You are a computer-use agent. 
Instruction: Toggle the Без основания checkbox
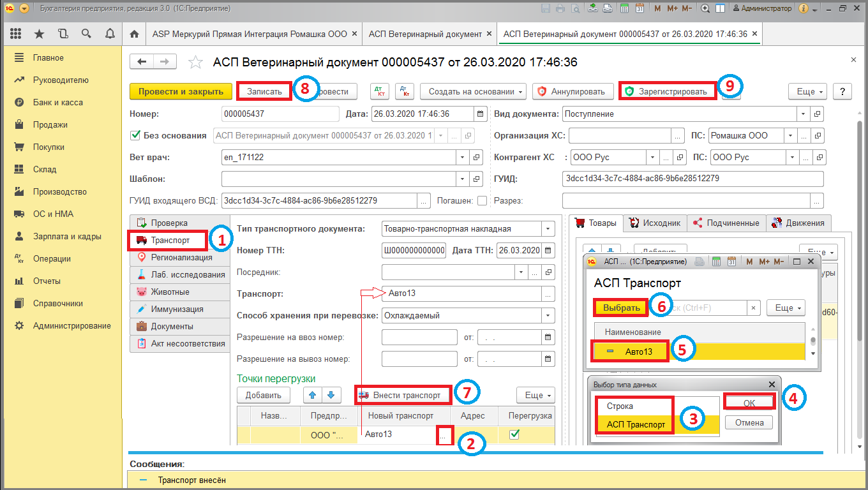coord(135,135)
